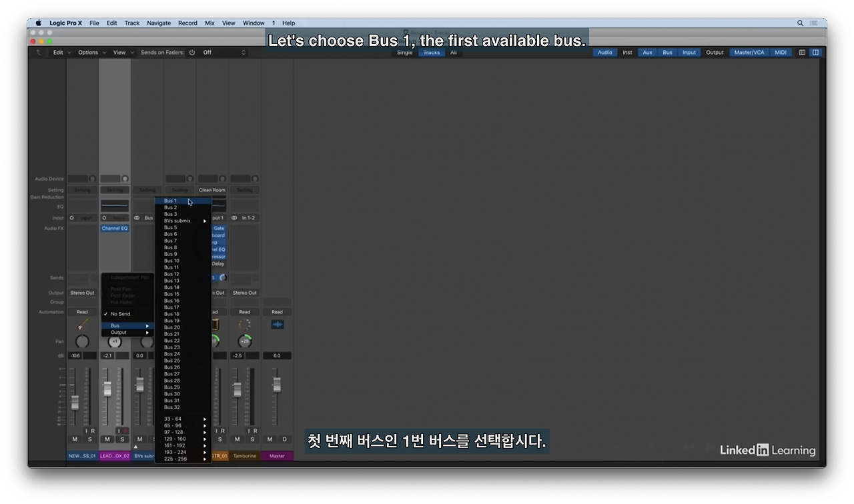Select Bus 1 from the send menu
Image resolution: width=854 pixels, height=504 pixels.
183,201
